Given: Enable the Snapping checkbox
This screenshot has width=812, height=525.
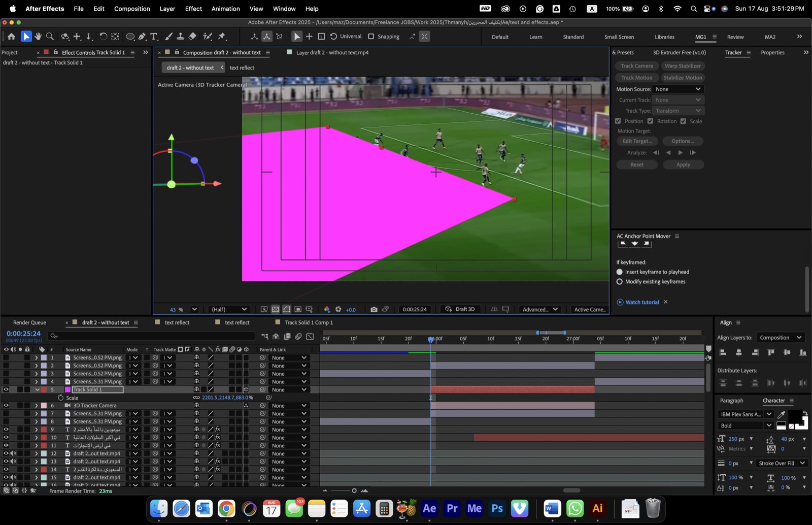Looking at the screenshot, I should click(371, 37).
